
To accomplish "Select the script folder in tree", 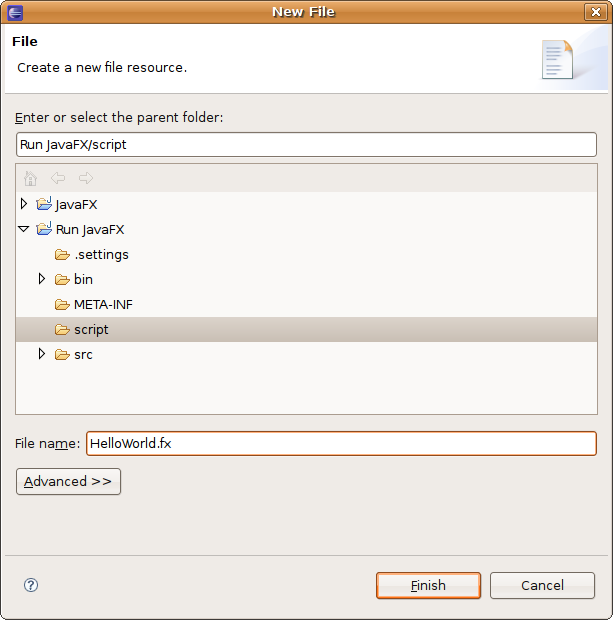I will click(91, 329).
